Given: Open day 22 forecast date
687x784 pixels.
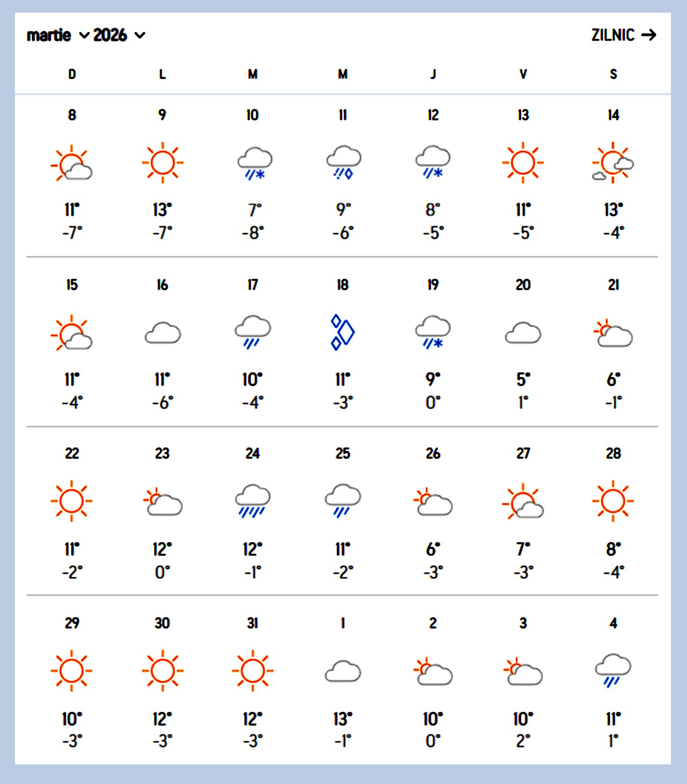Looking at the screenshot, I should click(72, 453).
